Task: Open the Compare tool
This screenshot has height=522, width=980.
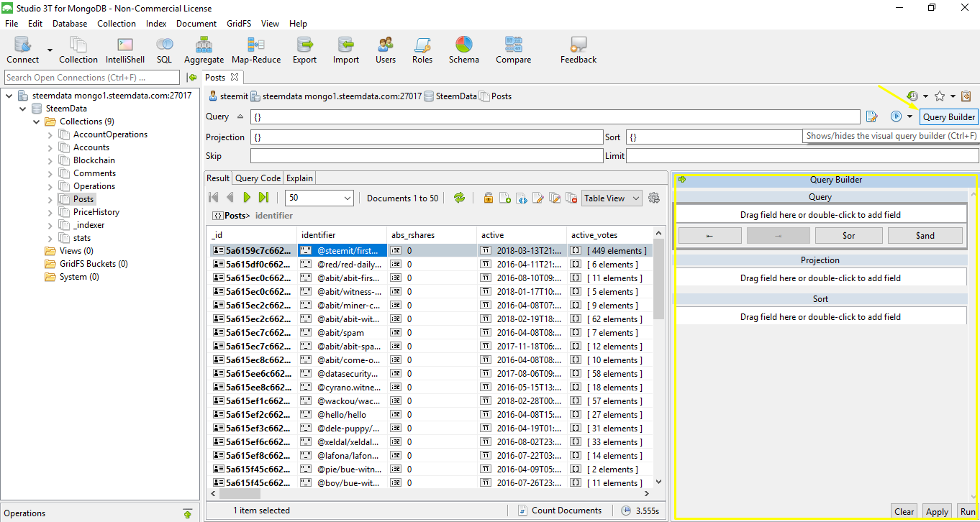Action: click(514, 50)
